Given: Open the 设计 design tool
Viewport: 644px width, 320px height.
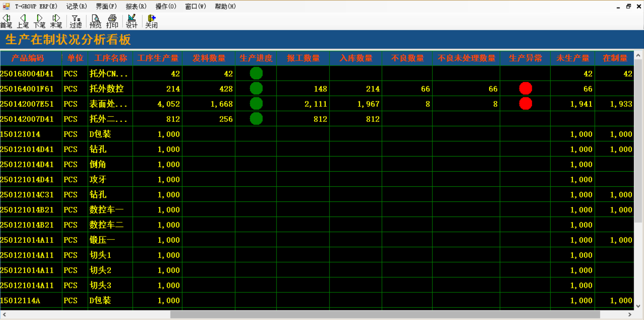Looking at the screenshot, I should click(131, 21).
